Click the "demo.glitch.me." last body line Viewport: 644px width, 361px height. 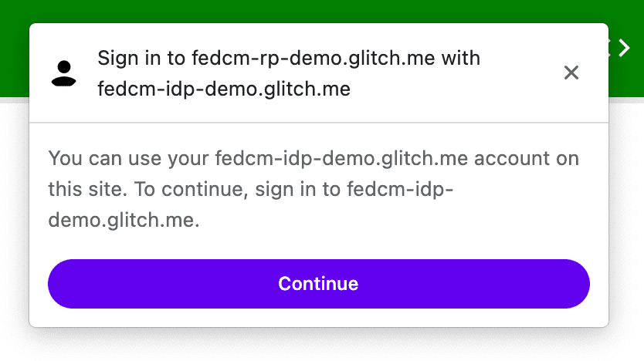click(x=124, y=221)
